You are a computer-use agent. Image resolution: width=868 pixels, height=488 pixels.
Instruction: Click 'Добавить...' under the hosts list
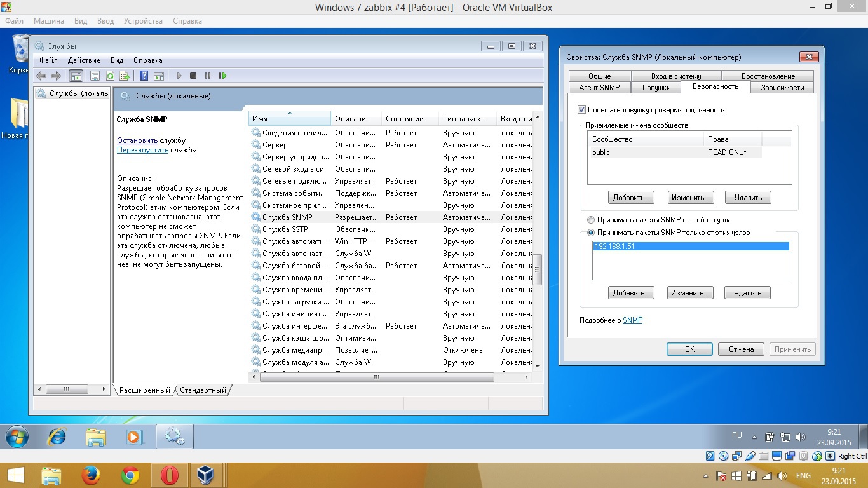[631, 293]
